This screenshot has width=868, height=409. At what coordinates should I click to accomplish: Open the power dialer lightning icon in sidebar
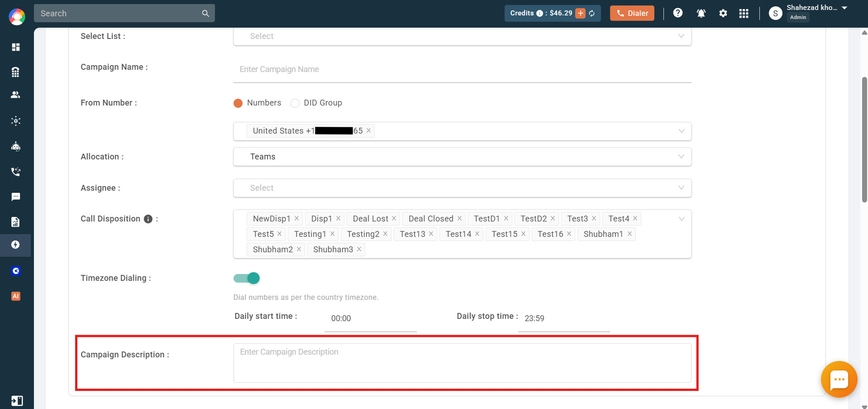[x=16, y=245]
